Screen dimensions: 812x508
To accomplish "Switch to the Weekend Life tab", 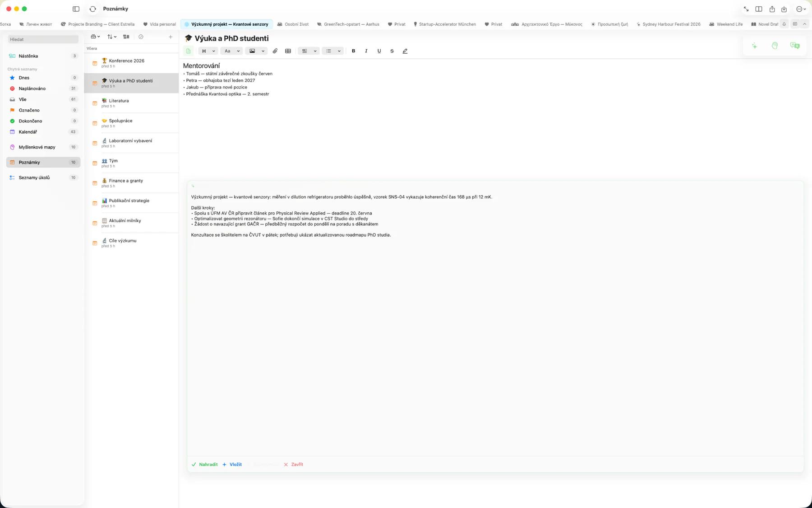I will coord(726,24).
